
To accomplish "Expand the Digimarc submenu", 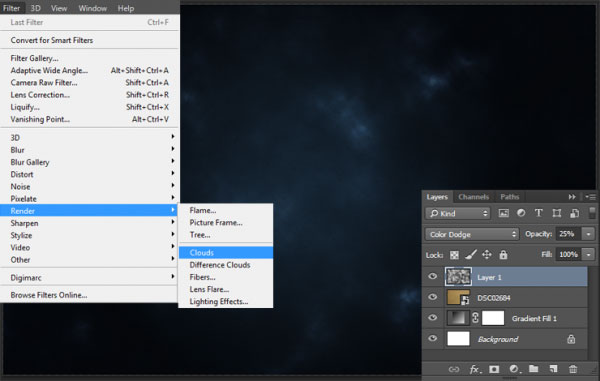I will [90, 278].
